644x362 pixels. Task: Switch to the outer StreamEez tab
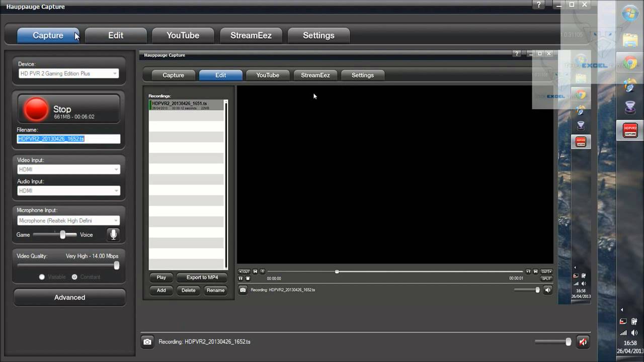(x=251, y=35)
